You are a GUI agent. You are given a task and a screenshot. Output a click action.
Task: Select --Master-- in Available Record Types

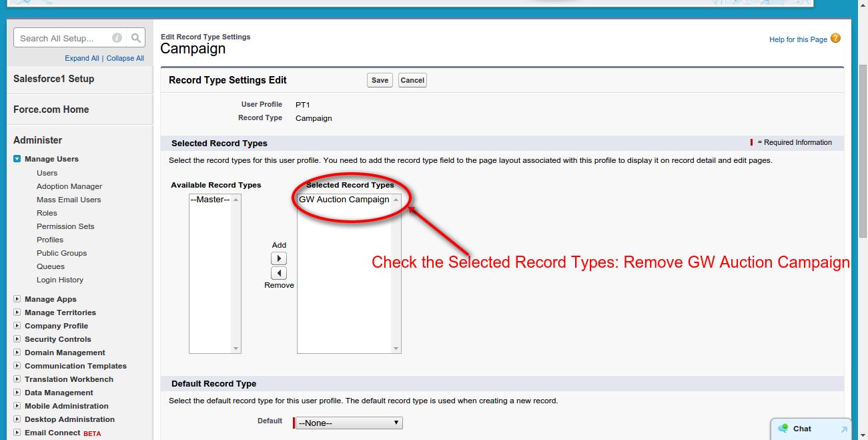tap(209, 200)
